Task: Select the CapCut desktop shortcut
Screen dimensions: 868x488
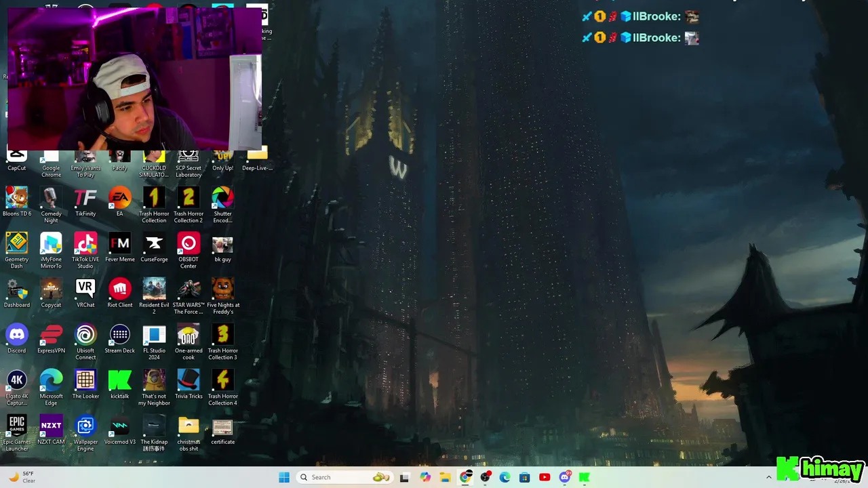Action: 17,161
